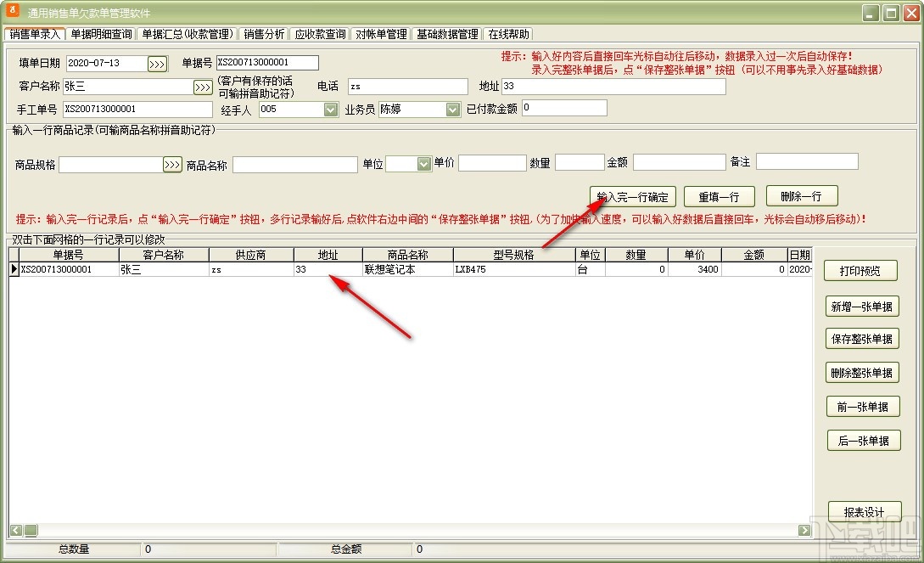Click the 重填一行 button
This screenshot has width=924, height=563.
pyautogui.click(x=720, y=196)
